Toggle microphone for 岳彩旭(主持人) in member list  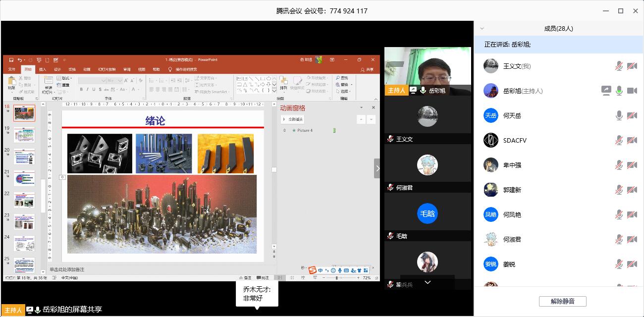click(x=619, y=91)
